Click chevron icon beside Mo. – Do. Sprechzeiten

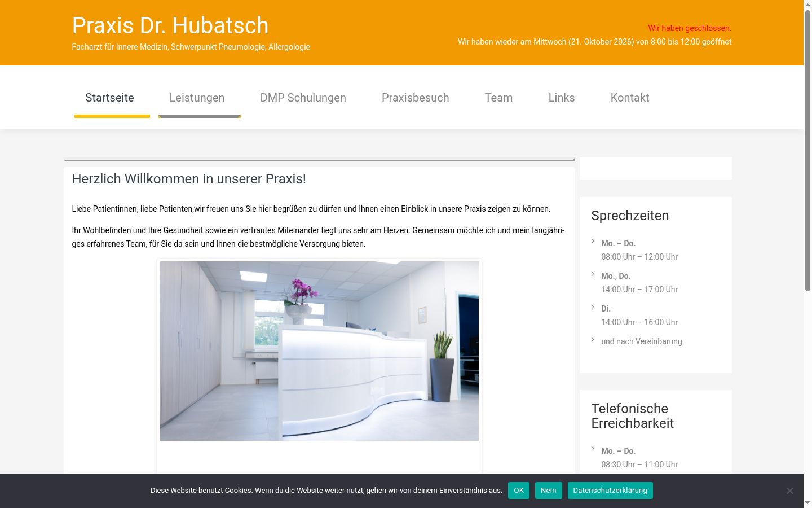click(593, 241)
